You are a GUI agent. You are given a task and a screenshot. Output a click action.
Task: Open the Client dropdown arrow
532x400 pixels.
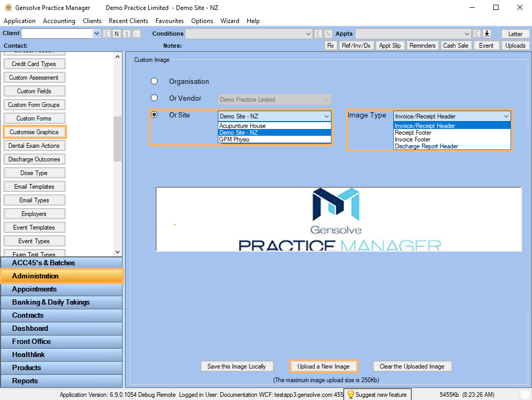[x=97, y=34]
